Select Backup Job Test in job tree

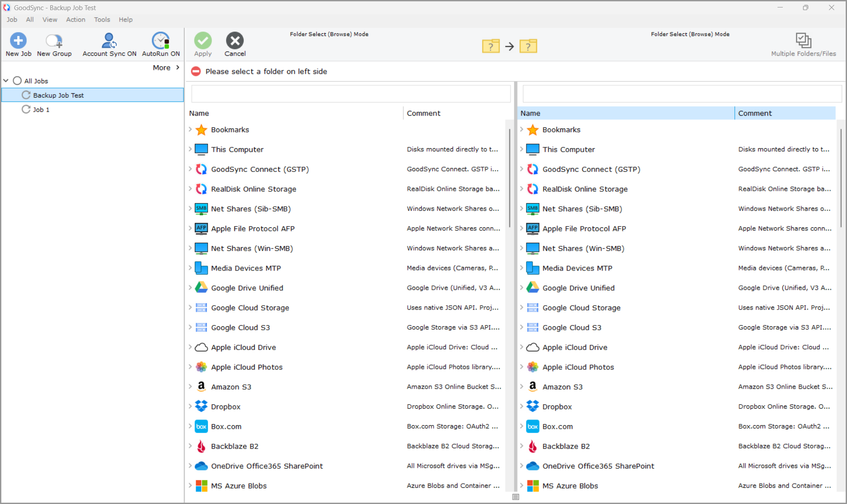[93, 95]
